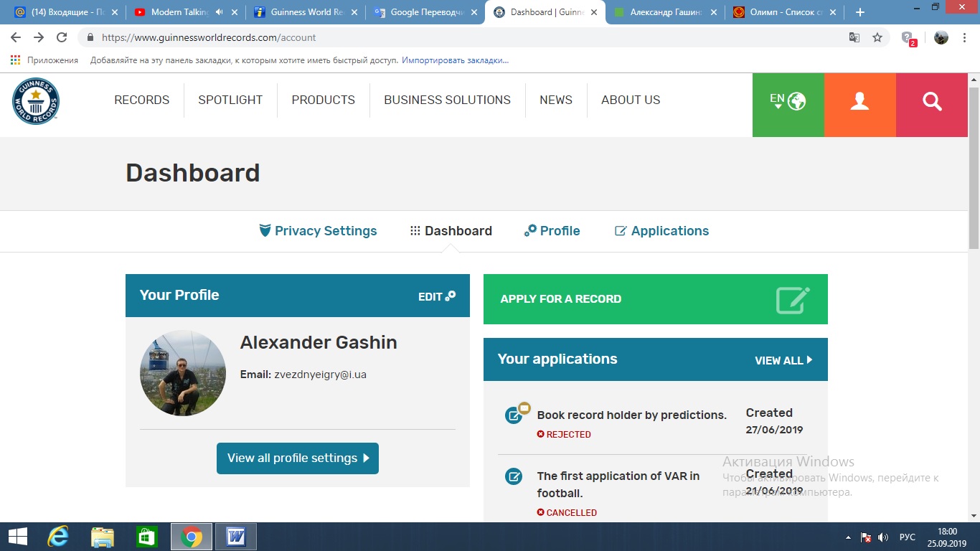Image resolution: width=980 pixels, height=551 pixels.
Task: Click the taskbar clock showing 18:00
Action: [x=948, y=537]
